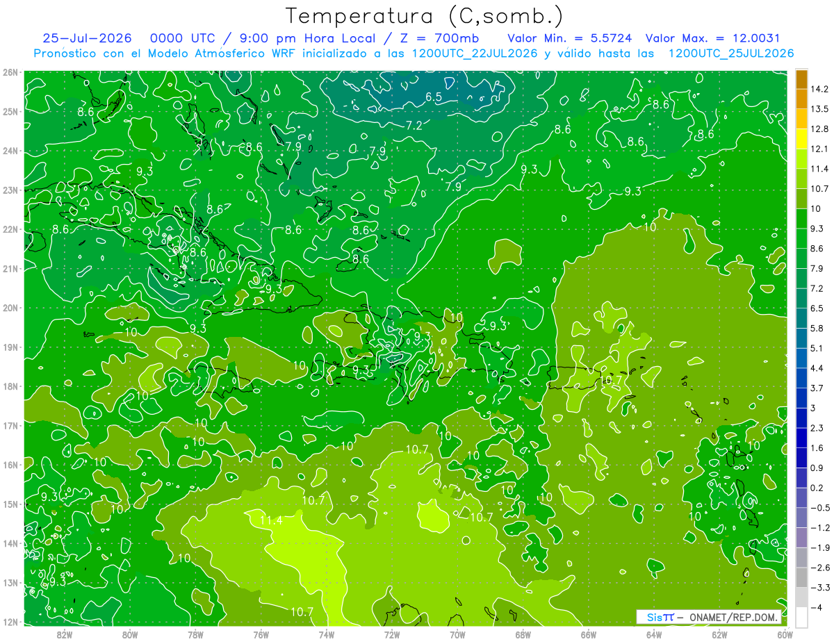Click the 13N latitude axis label
The width and height of the screenshot is (834, 644).
tap(10, 583)
